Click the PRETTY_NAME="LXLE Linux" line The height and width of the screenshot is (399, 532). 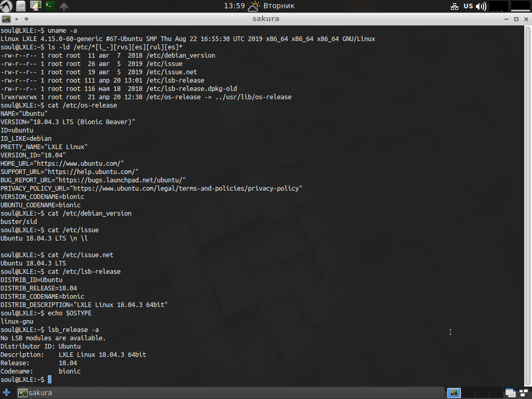click(44, 147)
